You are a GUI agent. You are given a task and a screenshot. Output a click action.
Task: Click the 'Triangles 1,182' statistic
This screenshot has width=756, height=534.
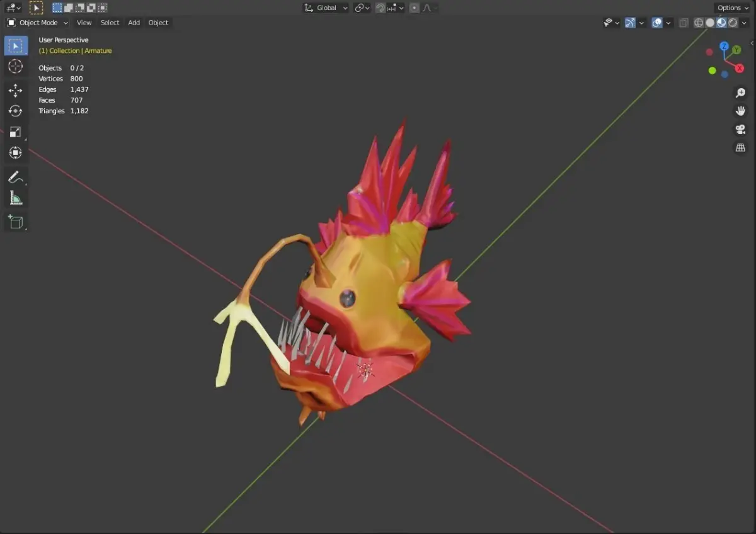(64, 111)
